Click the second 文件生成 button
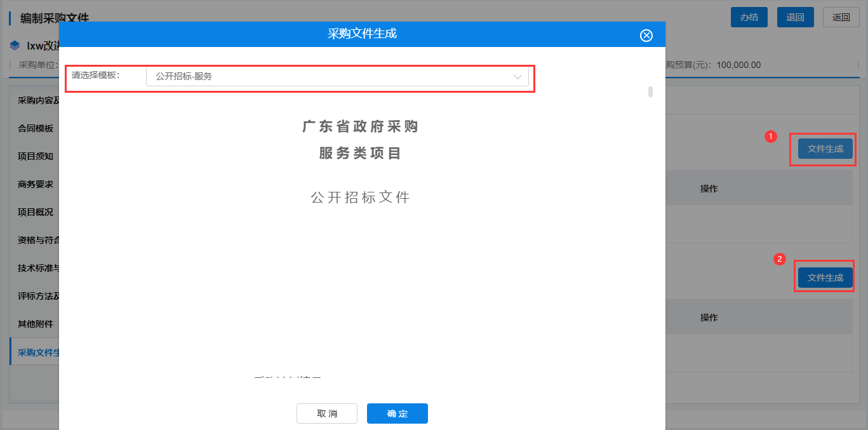 (x=825, y=278)
